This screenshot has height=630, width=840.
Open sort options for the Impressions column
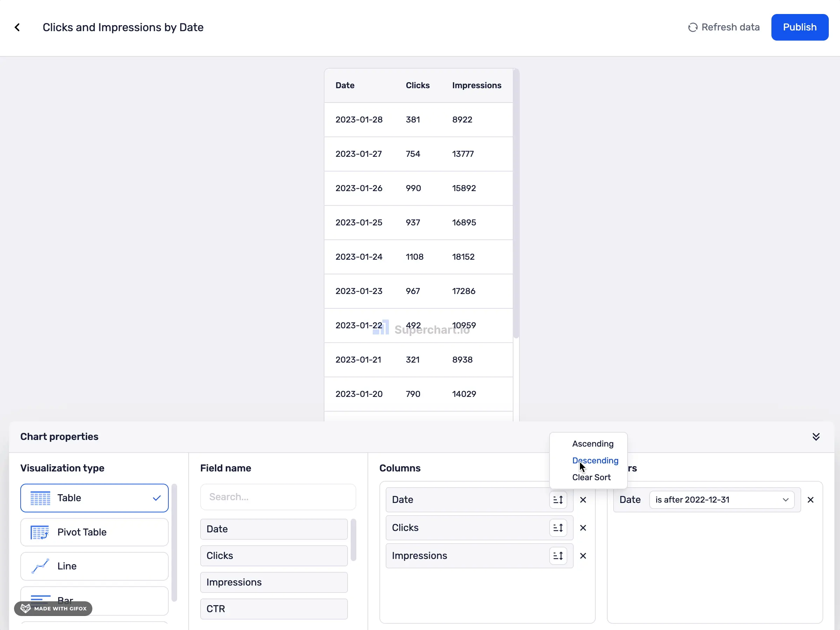(x=558, y=556)
